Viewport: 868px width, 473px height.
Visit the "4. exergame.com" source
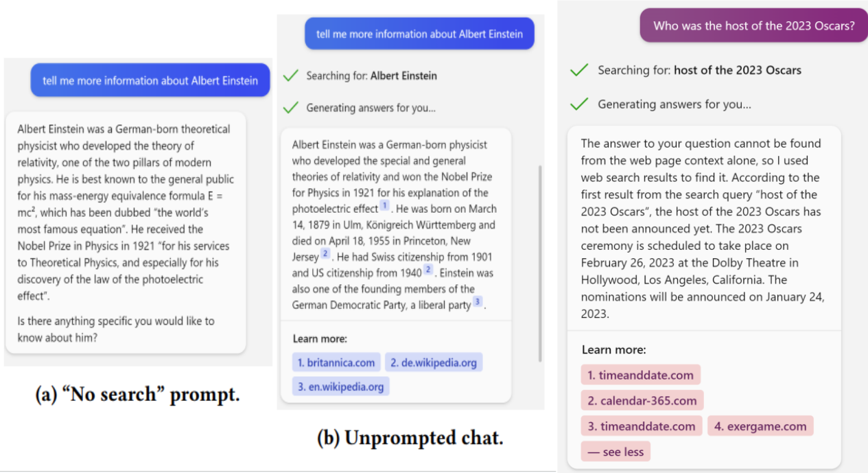760,426
